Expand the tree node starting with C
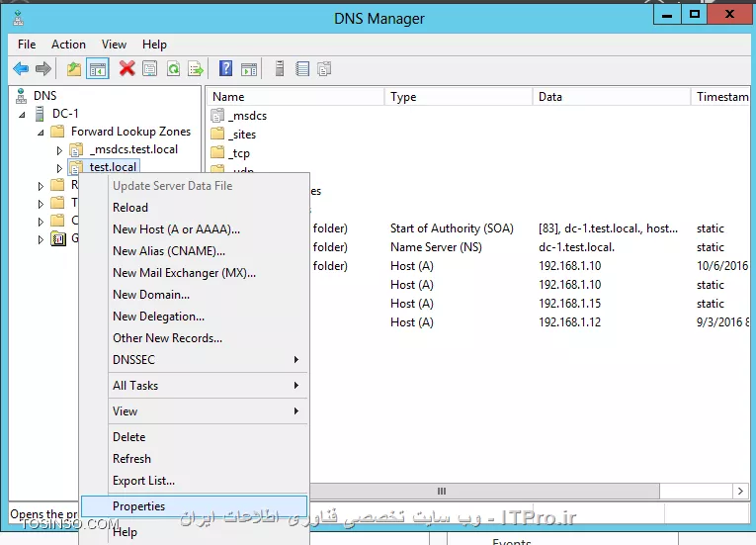This screenshot has height=545, width=756. 41,222
